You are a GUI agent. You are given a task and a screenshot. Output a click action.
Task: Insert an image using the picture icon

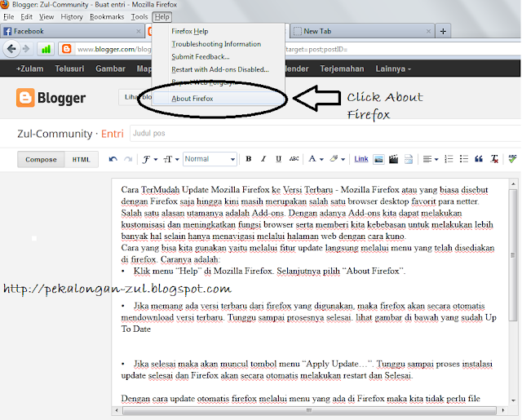[378, 159]
